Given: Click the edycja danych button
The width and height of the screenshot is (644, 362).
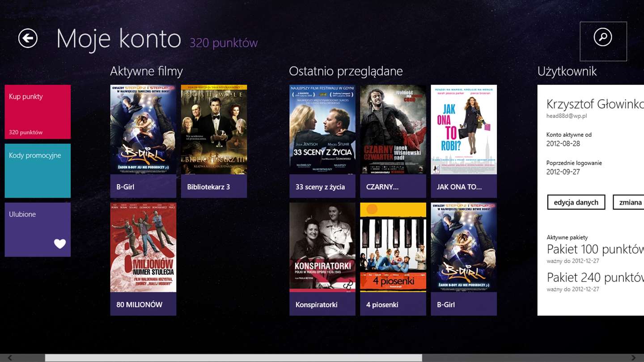Looking at the screenshot, I should click(576, 202).
